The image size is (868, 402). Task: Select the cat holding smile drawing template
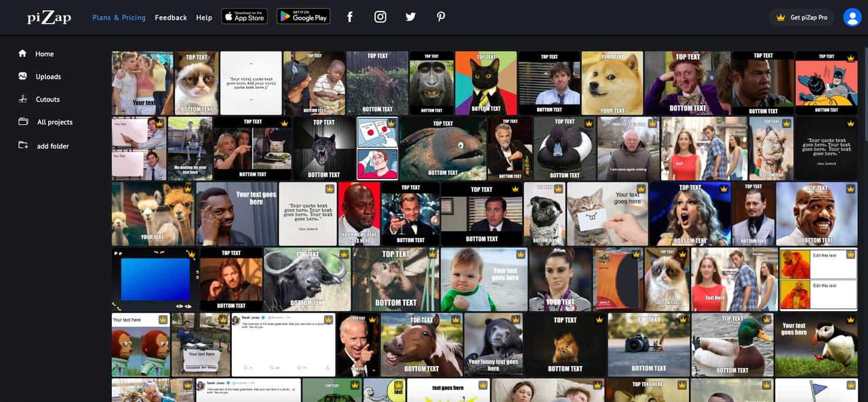608,214
